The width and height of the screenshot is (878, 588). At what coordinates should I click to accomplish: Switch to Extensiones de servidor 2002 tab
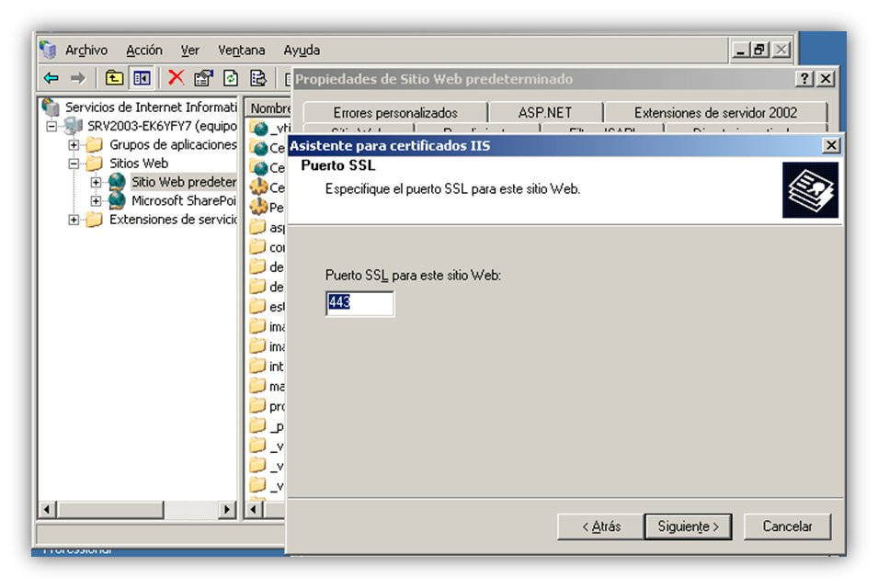(715, 112)
